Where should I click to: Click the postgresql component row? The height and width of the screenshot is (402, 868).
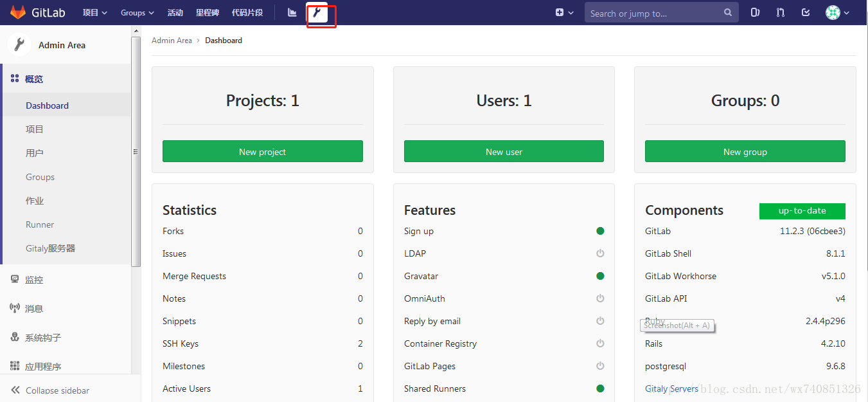[x=745, y=366]
